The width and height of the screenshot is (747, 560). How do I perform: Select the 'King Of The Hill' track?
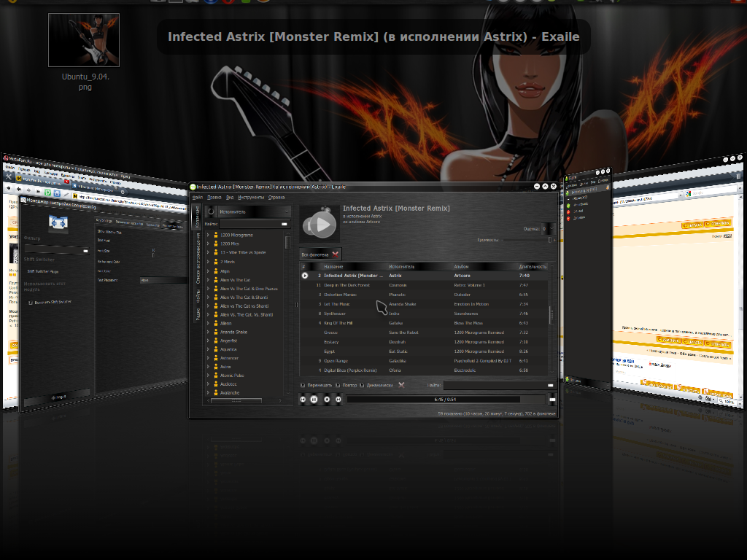click(423, 323)
